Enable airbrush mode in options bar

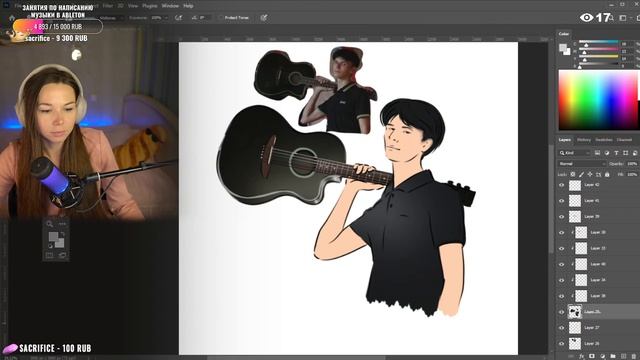tap(178, 18)
